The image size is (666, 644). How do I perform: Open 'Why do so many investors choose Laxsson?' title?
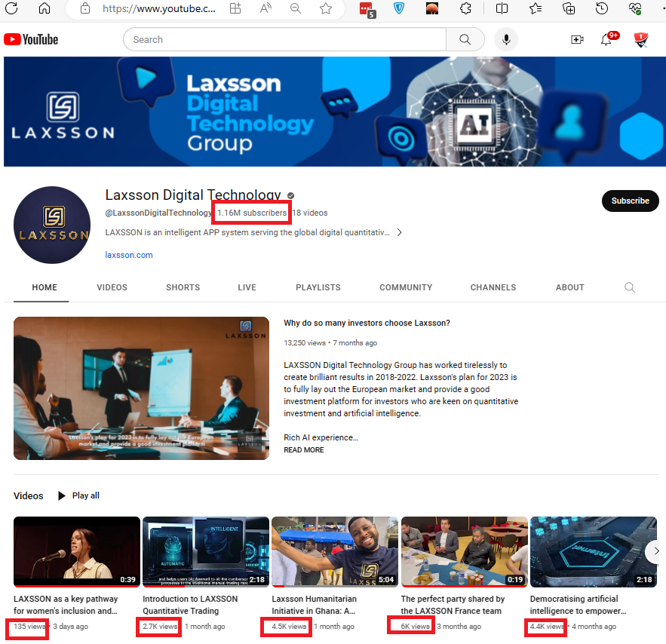pyautogui.click(x=367, y=323)
